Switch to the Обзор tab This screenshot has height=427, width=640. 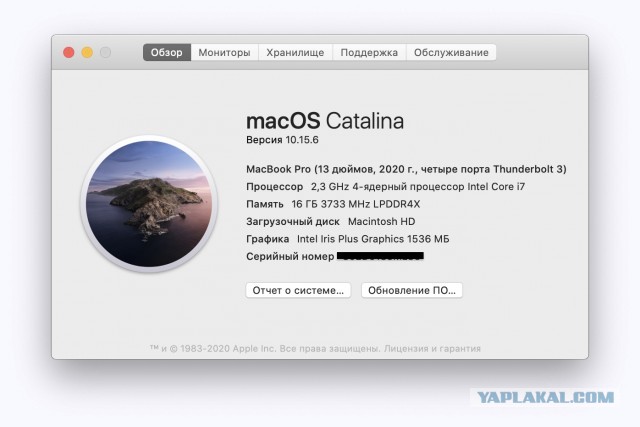[x=167, y=53]
